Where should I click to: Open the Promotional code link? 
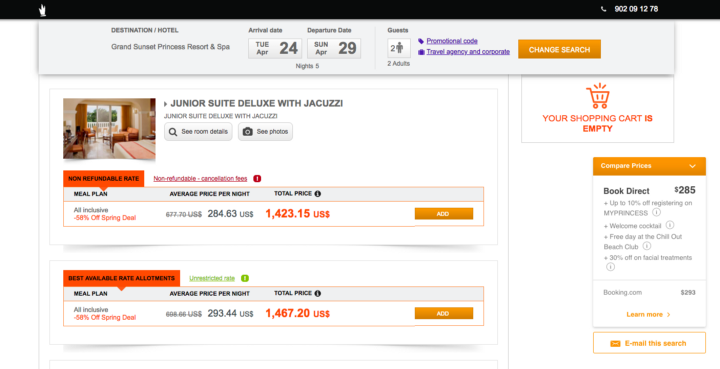(452, 41)
